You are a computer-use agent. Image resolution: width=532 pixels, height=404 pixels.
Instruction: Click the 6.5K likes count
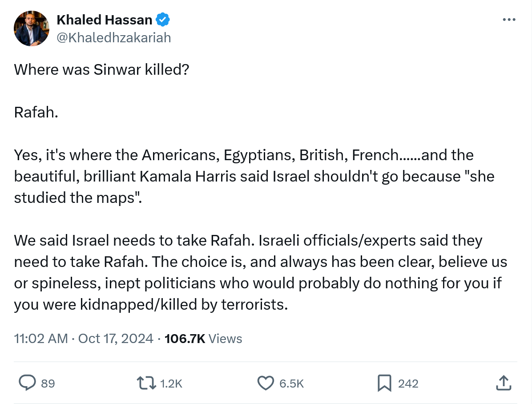(292, 384)
